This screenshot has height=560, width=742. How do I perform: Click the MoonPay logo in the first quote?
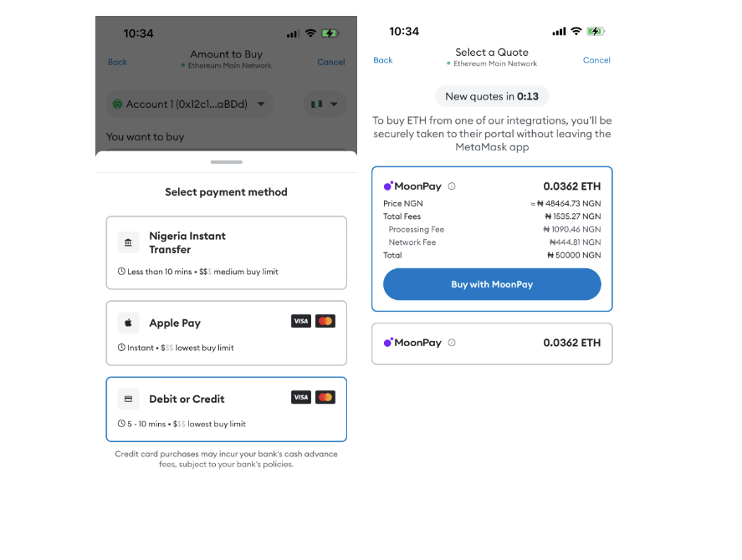pyautogui.click(x=412, y=186)
